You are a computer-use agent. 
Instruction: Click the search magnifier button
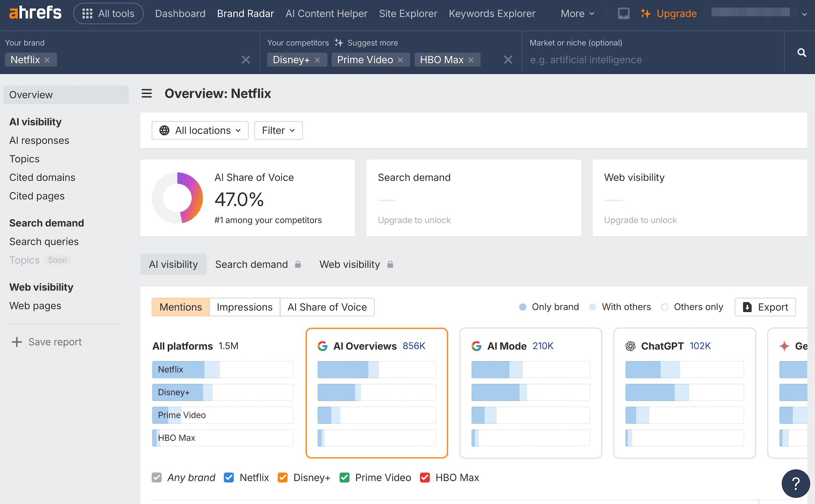801,53
